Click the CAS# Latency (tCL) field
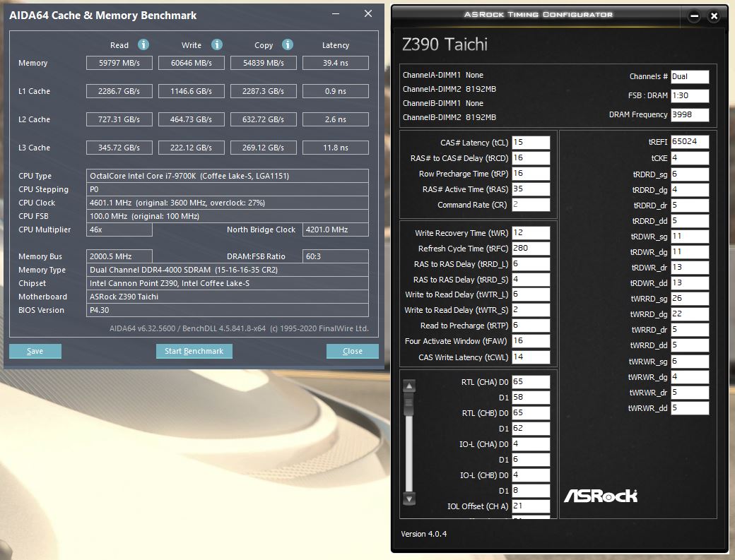735x560 pixels. (x=531, y=143)
